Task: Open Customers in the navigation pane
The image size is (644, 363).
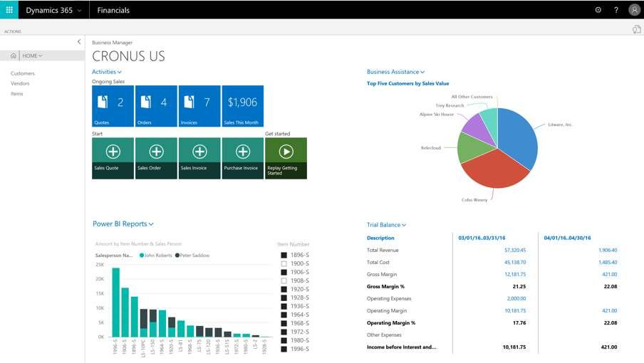Action: coord(23,73)
